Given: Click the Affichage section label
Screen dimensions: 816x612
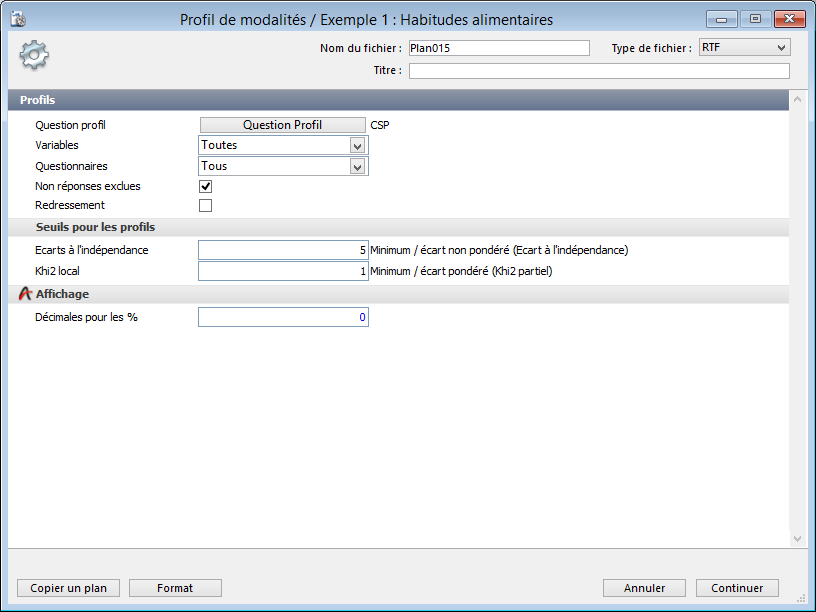Looking at the screenshot, I should click(x=62, y=294).
